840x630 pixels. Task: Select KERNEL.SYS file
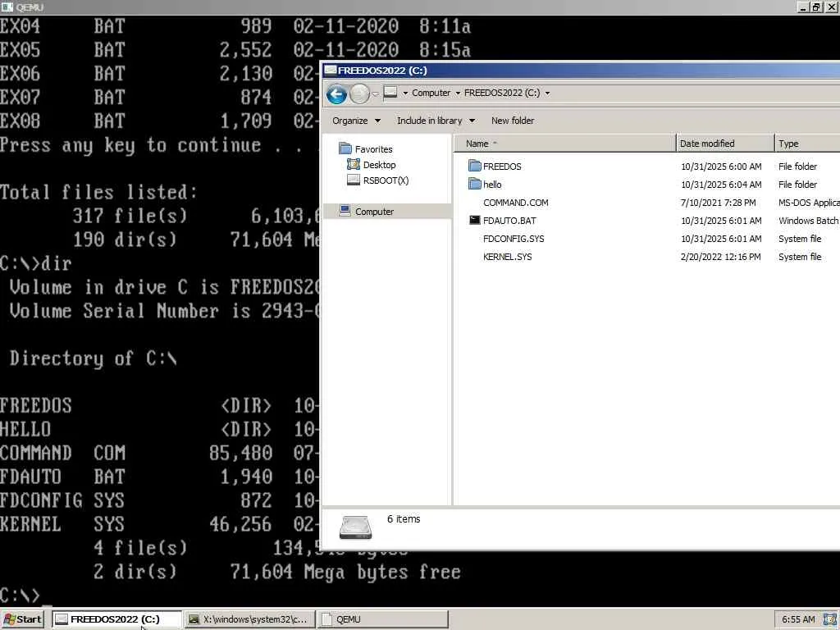point(507,257)
